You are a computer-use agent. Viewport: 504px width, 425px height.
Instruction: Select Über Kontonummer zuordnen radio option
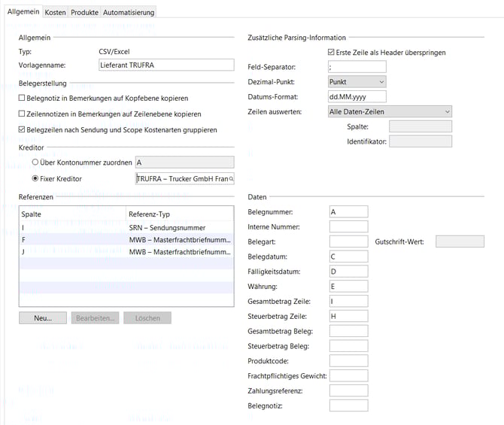[x=35, y=162]
